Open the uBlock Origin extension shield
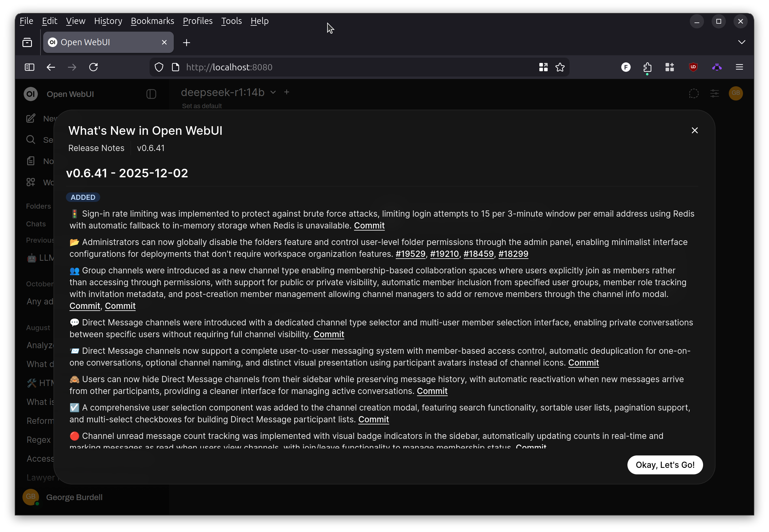Screen dimensions: 769x532 (693, 67)
